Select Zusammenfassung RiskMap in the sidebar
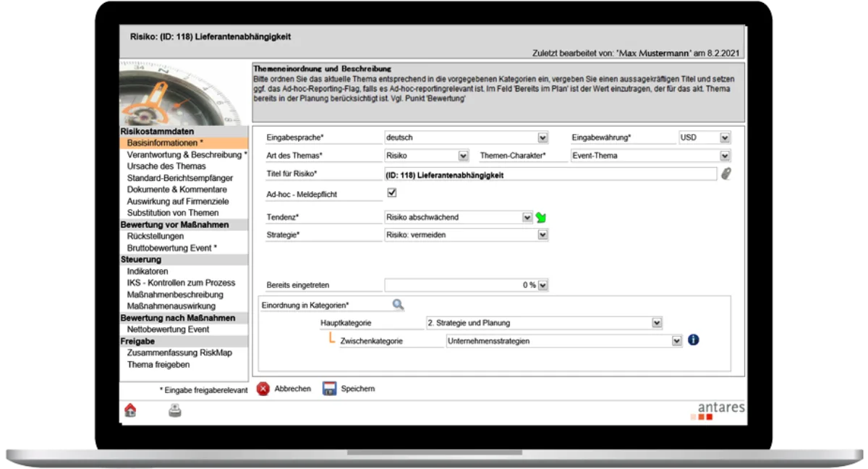The image size is (868, 469). [x=174, y=352]
